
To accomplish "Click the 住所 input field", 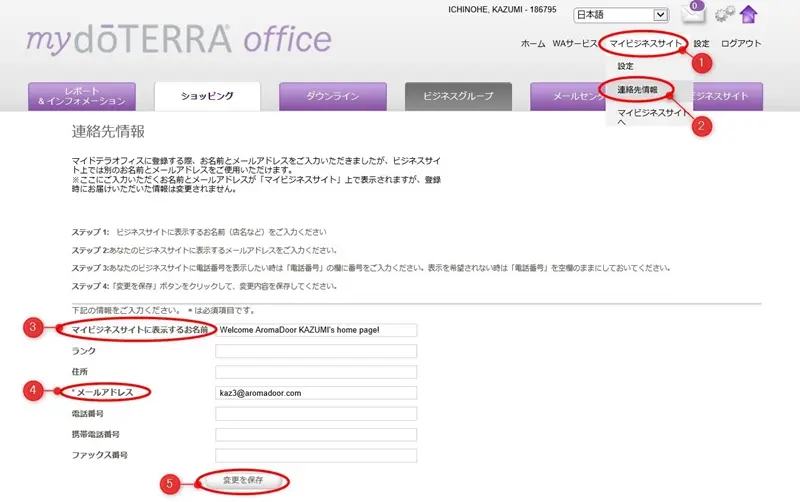I will (x=316, y=372).
